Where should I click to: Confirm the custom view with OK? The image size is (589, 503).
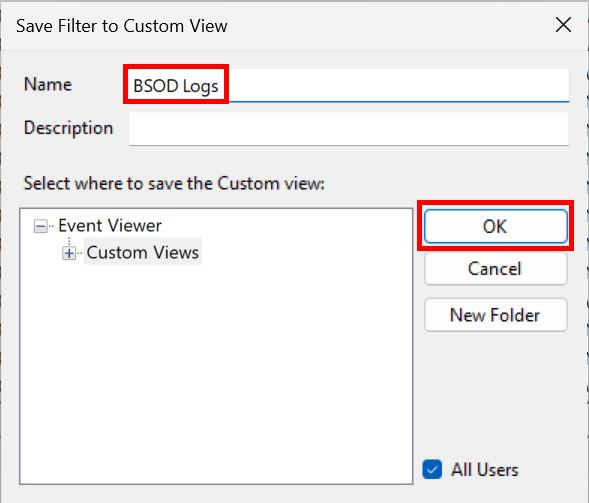495,226
